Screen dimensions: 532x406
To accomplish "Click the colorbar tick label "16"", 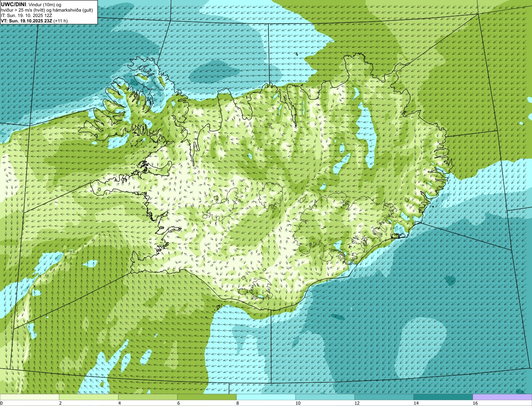I will tap(475, 403).
